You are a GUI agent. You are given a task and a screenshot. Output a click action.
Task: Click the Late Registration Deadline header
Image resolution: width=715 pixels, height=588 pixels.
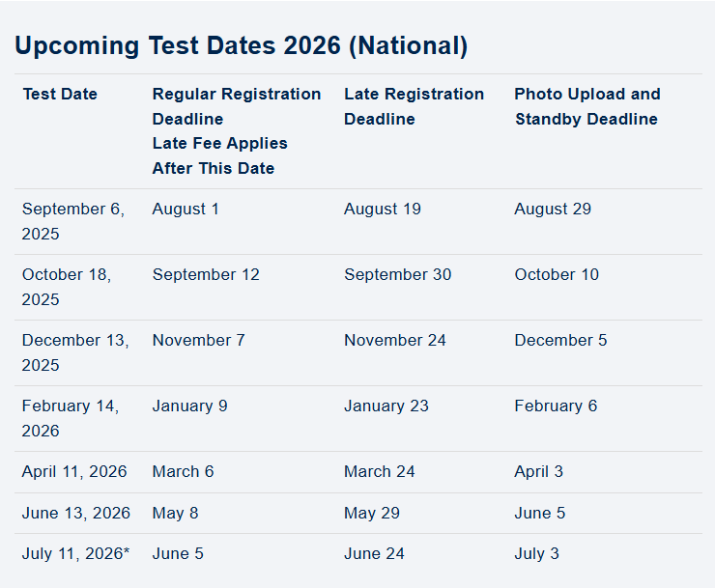tap(414, 106)
